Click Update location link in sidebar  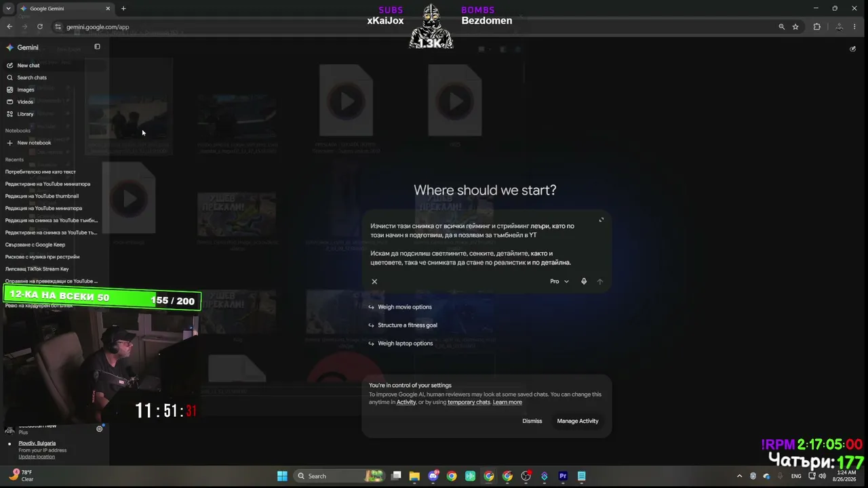click(x=37, y=457)
